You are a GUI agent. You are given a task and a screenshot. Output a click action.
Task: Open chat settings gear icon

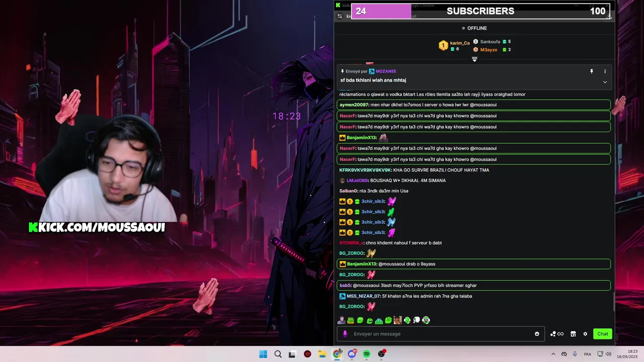pyautogui.click(x=585, y=334)
